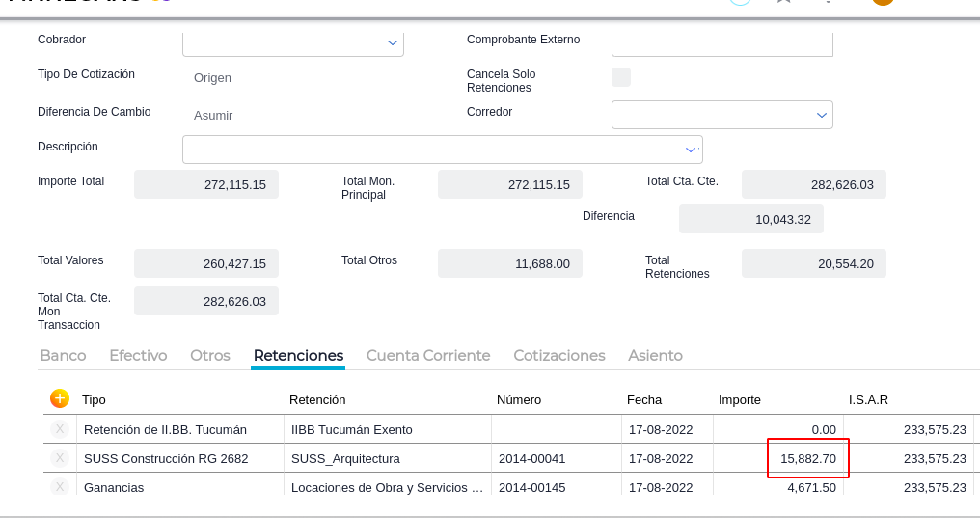Open the Efectivo tab
This screenshot has height=518, width=980.
pyautogui.click(x=138, y=356)
